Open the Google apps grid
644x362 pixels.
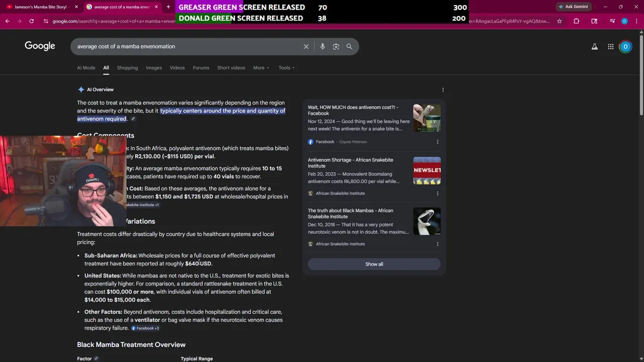(611, 46)
